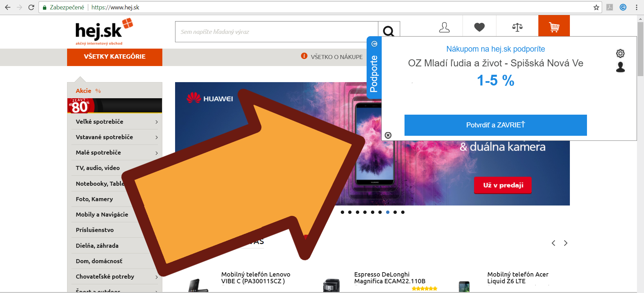The height and width of the screenshot is (293, 644).
Task: Open the blue circular extension icon
Action: pos(623,7)
